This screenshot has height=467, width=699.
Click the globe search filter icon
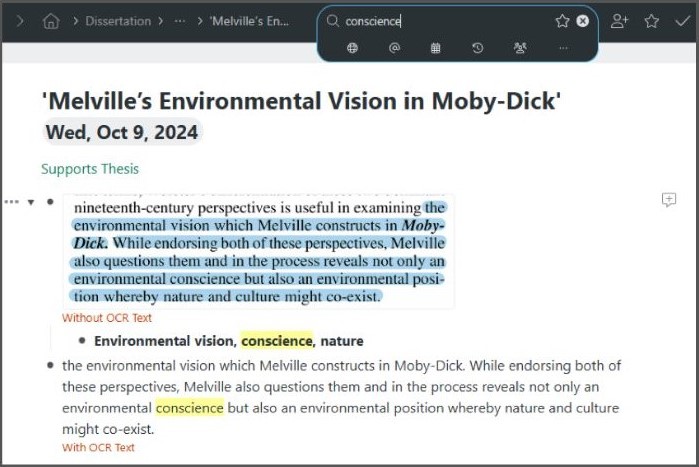352,48
